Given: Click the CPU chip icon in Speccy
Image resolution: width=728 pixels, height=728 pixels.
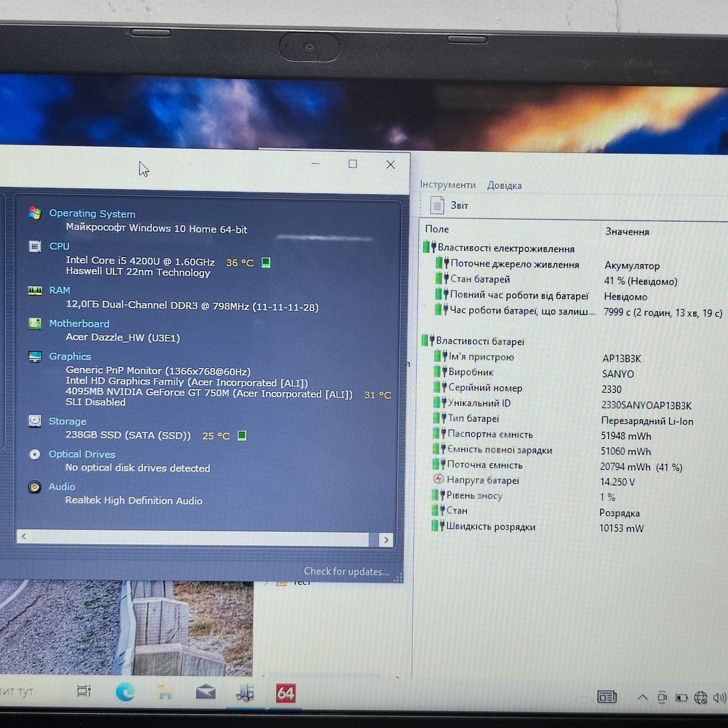Looking at the screenshot, I should [35, 246].
